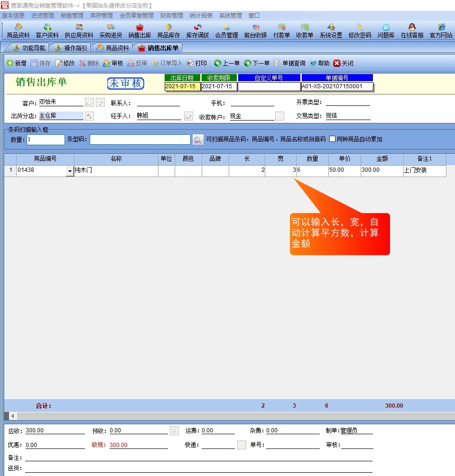The image size is (455, 476).
Task: Open the 出货分店 selector beside 主仓库
Action: [x=89, y=116]
